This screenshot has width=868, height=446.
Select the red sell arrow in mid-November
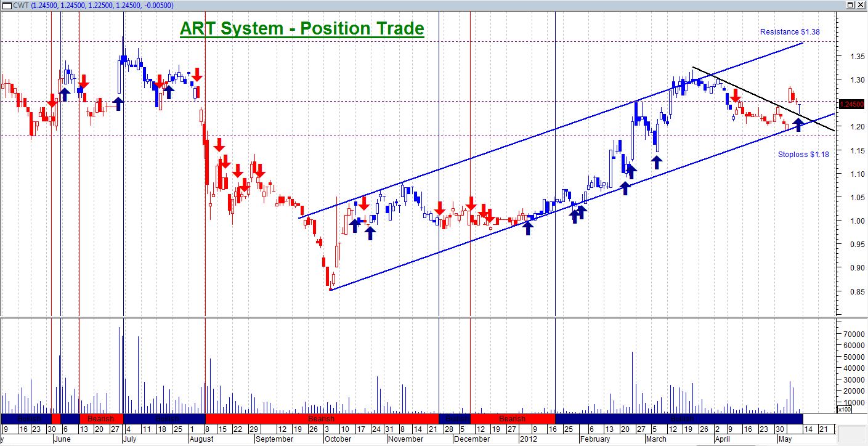tap(439, 208)
